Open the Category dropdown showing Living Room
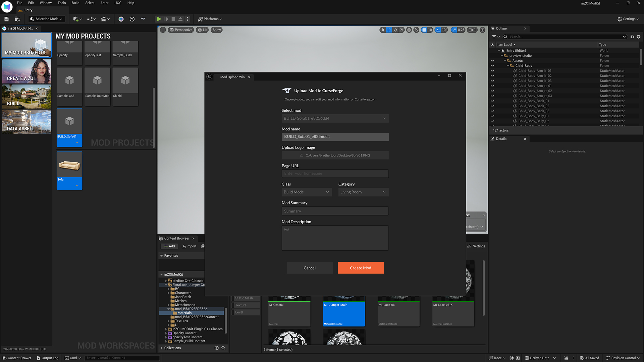644x362 pixels. pos(363,192)
